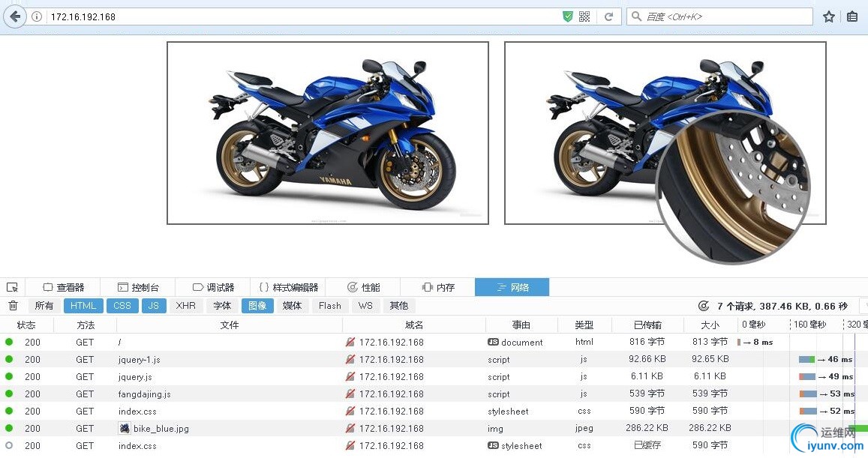Select the jquery.js request row
868x458 pixels.
pos(434,377)
